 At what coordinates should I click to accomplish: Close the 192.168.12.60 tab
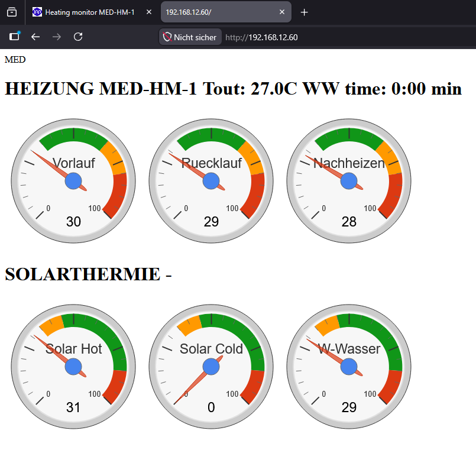tap(282, 12)
